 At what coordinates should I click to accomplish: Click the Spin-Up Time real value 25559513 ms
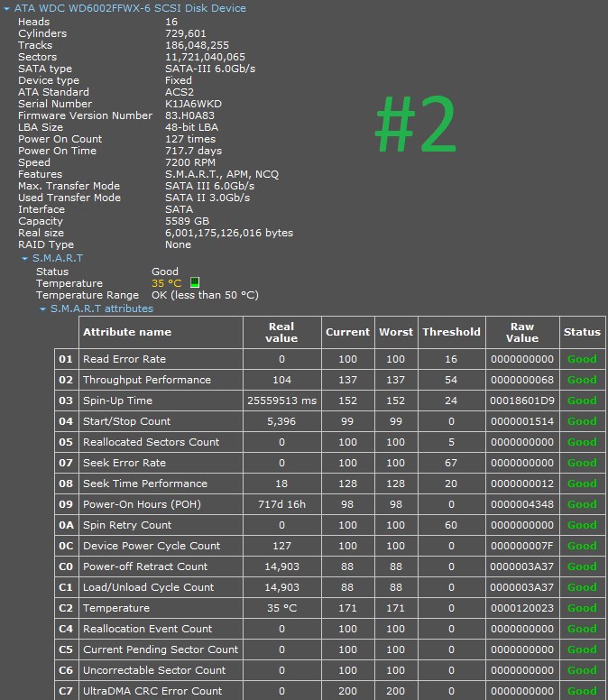(281, 401)
